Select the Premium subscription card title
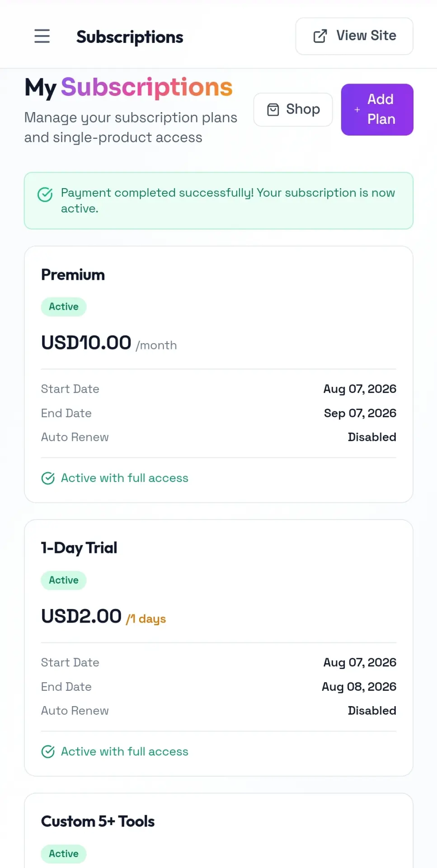 (73, 275)
